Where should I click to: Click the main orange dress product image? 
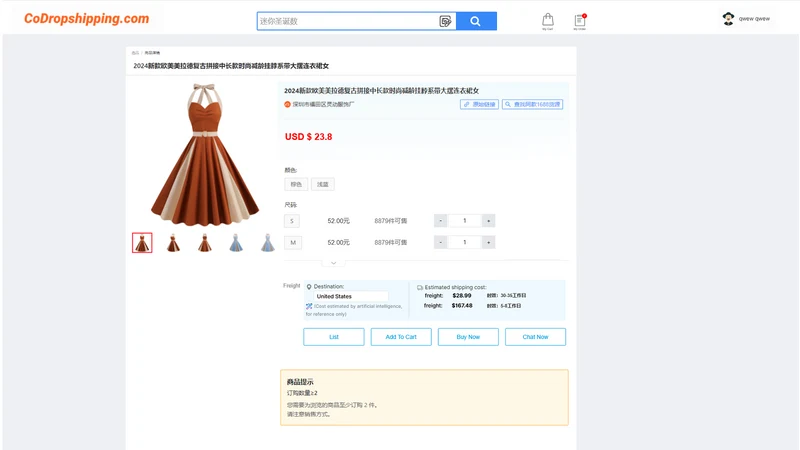tap(205, 155)
